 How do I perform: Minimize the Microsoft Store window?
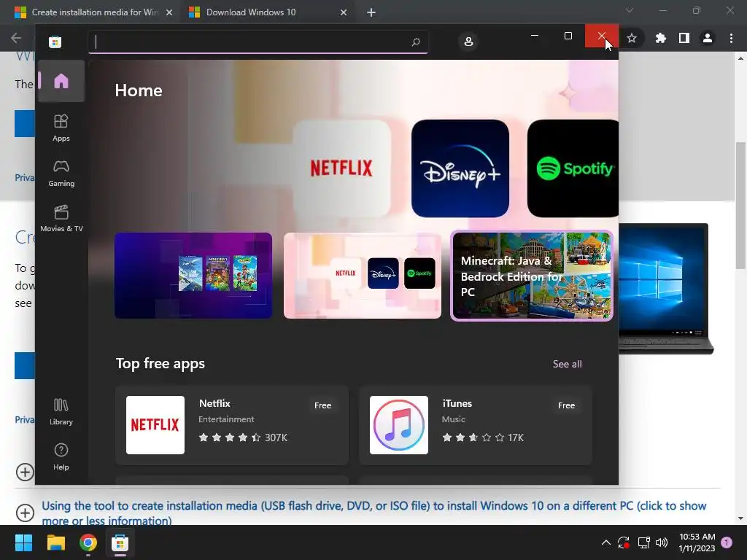coord(535,36)
